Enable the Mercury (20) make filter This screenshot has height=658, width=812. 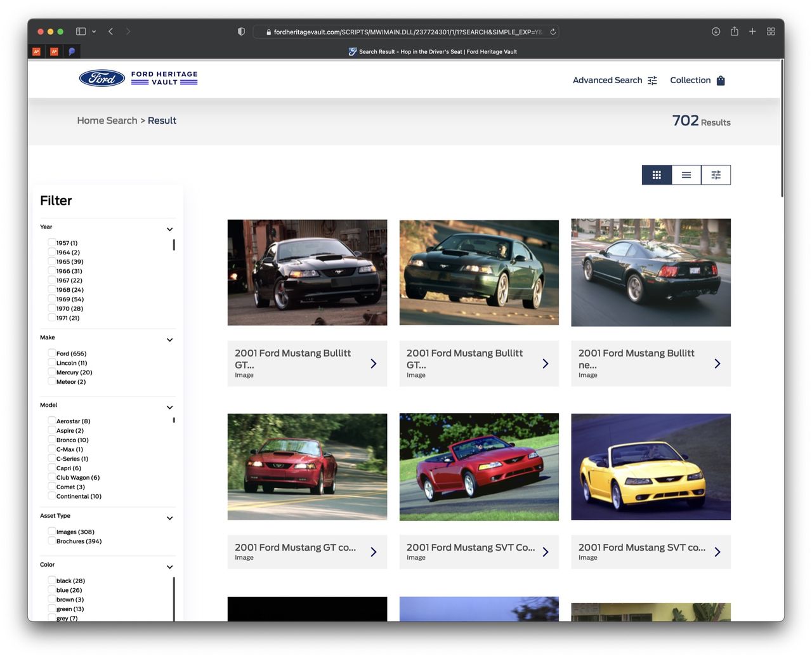click(x=51, y=372)
